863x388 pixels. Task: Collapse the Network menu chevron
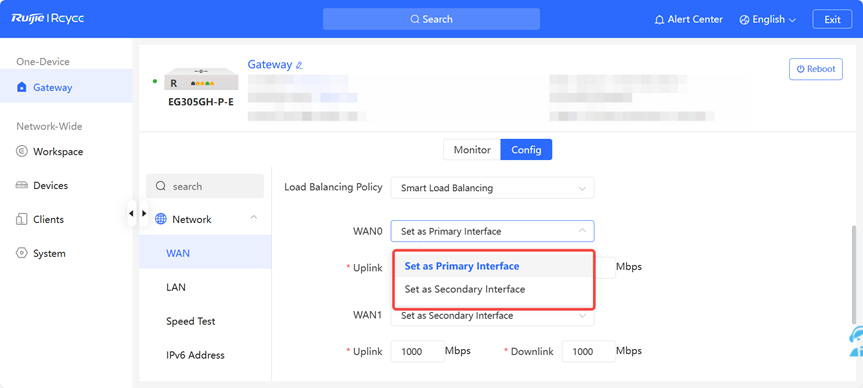254,217
